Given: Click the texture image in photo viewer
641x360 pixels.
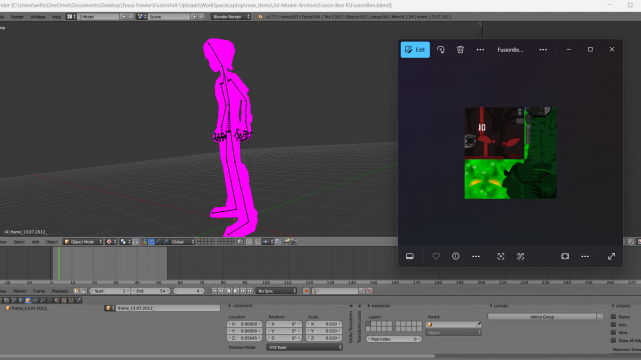Looking at the screenshot, I should [x=511, y=153].
